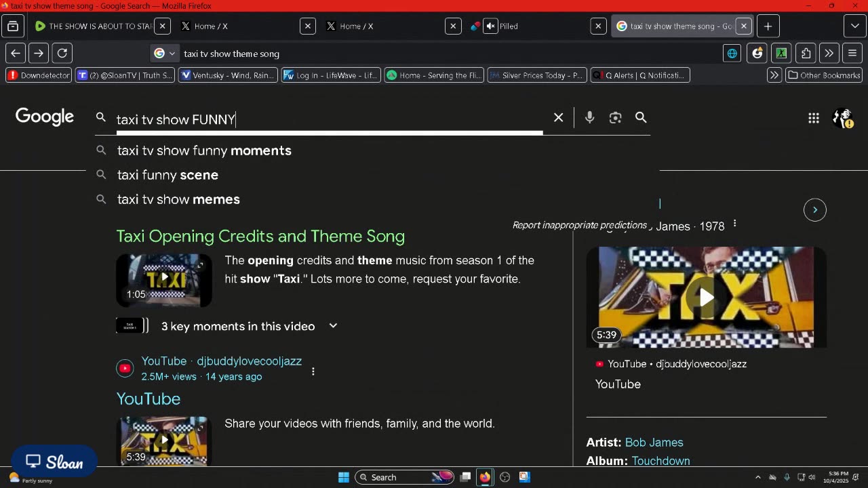
Task: Open the Windows Start menu
Action: (344, 477)
